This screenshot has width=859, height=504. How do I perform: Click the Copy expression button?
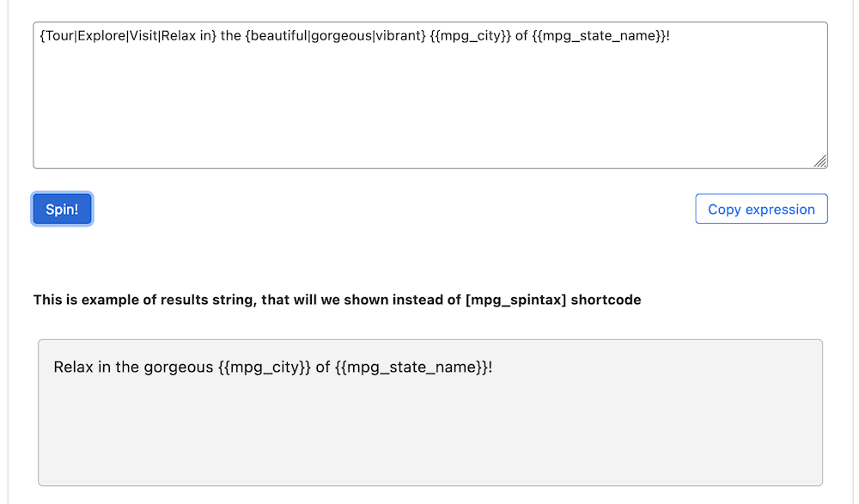tap(761, 209)
